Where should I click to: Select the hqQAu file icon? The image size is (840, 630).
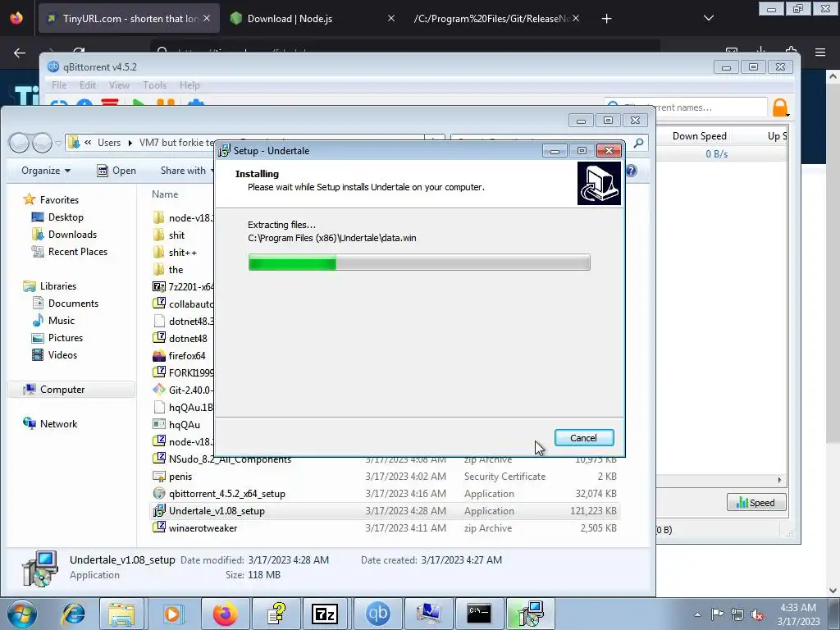(158, 424)
